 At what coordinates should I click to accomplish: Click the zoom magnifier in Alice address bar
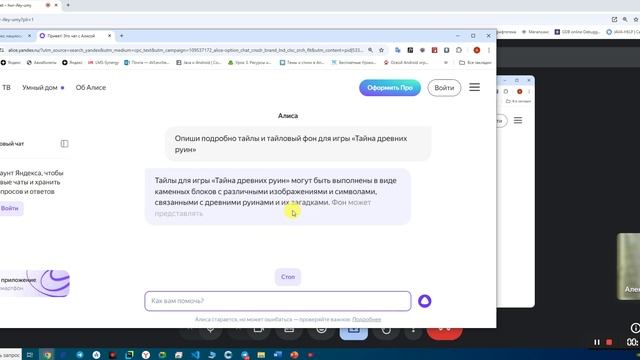coord(370,50)
